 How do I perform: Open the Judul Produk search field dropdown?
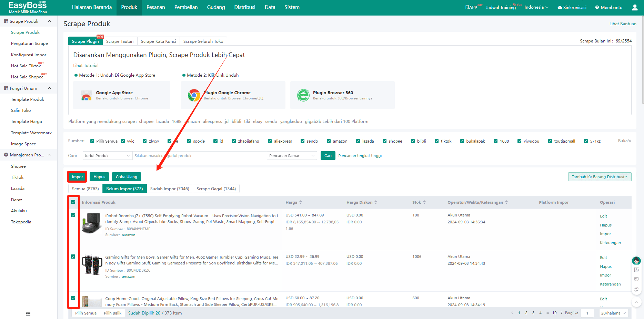(107, 156)
